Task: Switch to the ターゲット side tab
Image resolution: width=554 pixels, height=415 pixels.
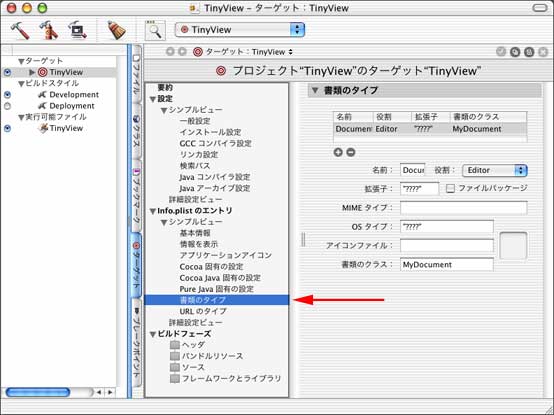Action: pyautogui.click(x=137, y=264)
